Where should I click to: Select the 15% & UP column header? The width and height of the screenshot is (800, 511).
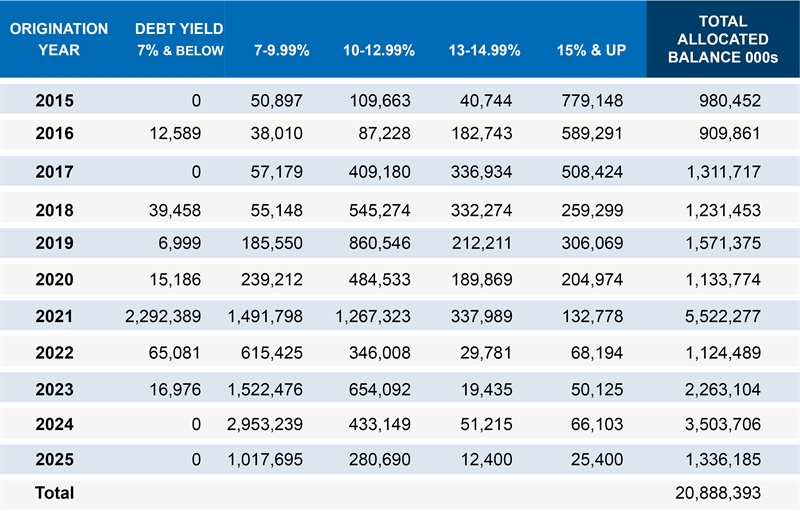coord(591,50)
